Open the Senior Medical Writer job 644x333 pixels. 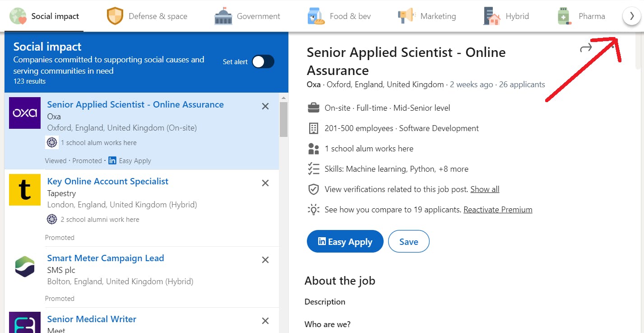coord(92,319)
